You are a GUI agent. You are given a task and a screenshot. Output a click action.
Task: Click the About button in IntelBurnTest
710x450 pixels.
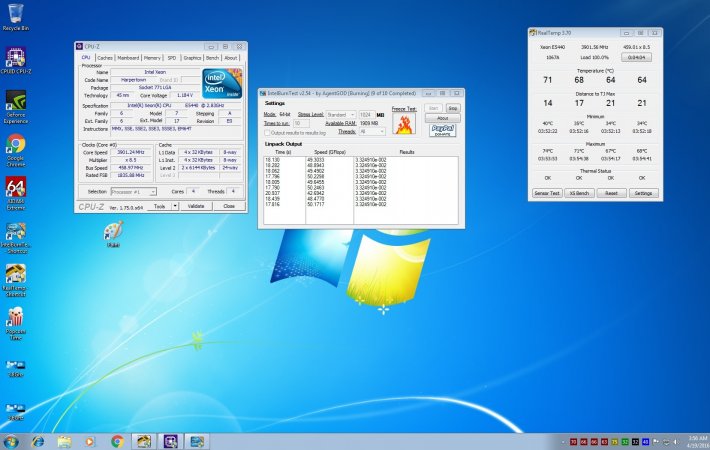(x=442, y=118)
